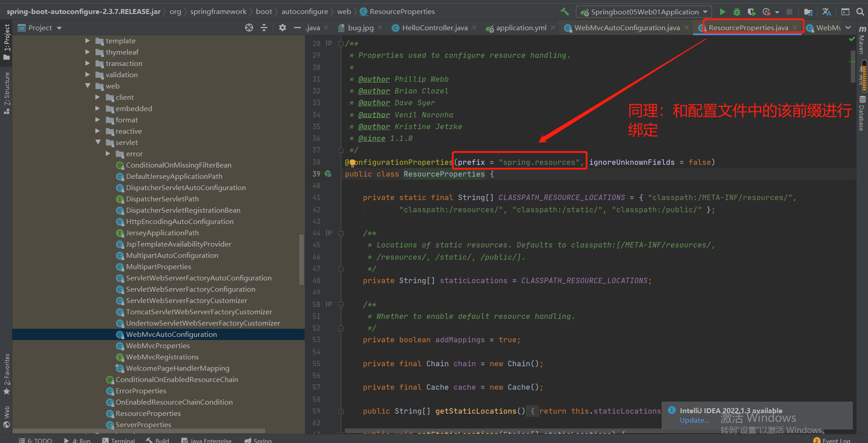Open the Database tool window
This screenshot has width=868, height=443.
(x=862, y=113)
